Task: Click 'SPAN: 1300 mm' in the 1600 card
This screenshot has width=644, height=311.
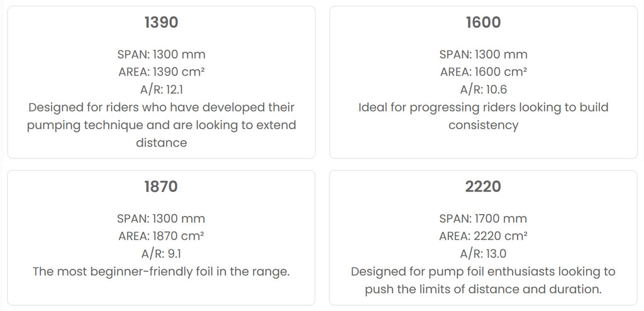Action: [x=484, y=54]
